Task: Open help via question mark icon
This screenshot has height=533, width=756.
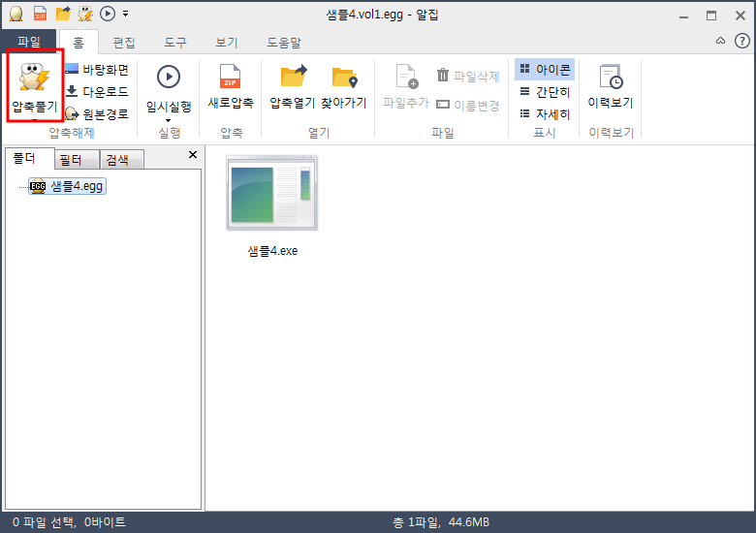Action: click(x=742, y=41)
